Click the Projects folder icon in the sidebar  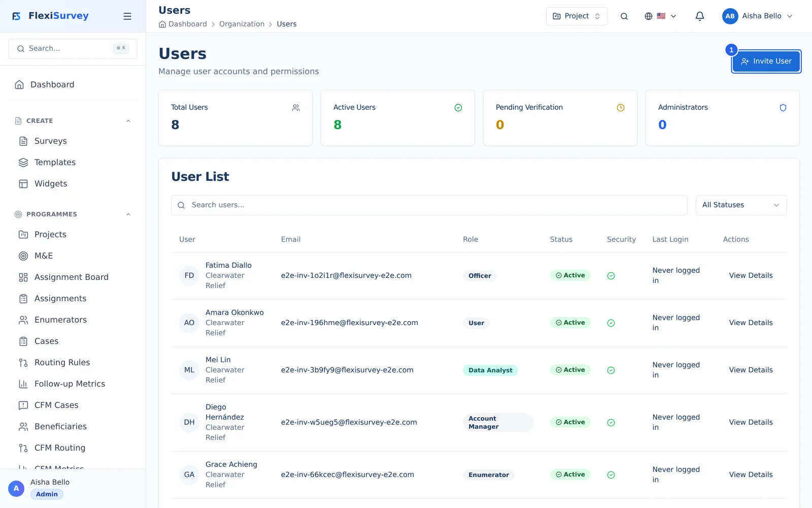coord(23,235)
